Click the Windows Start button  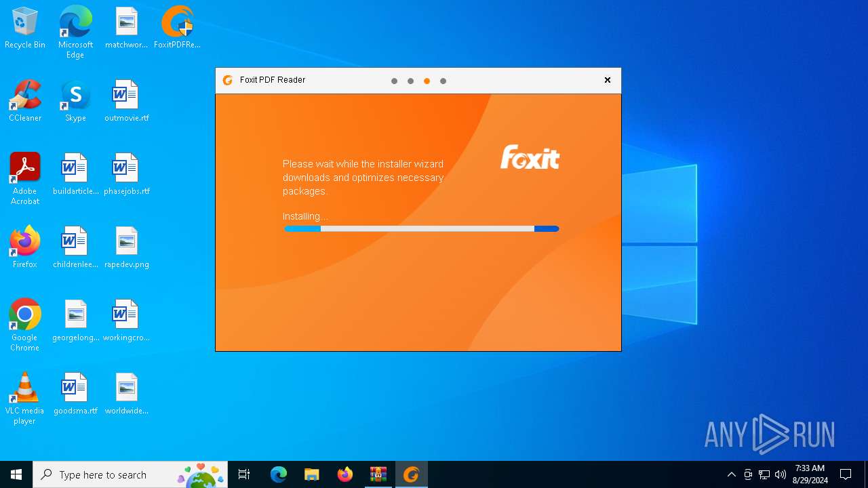[16, 474]
